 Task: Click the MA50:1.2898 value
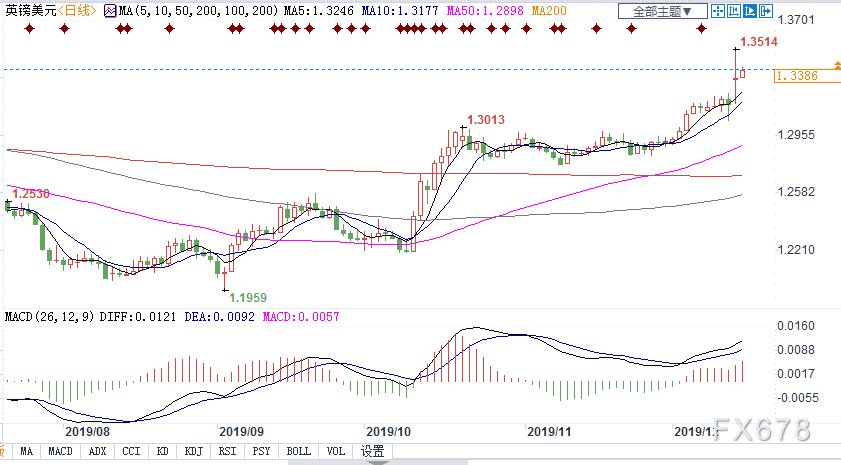point(485,11)
